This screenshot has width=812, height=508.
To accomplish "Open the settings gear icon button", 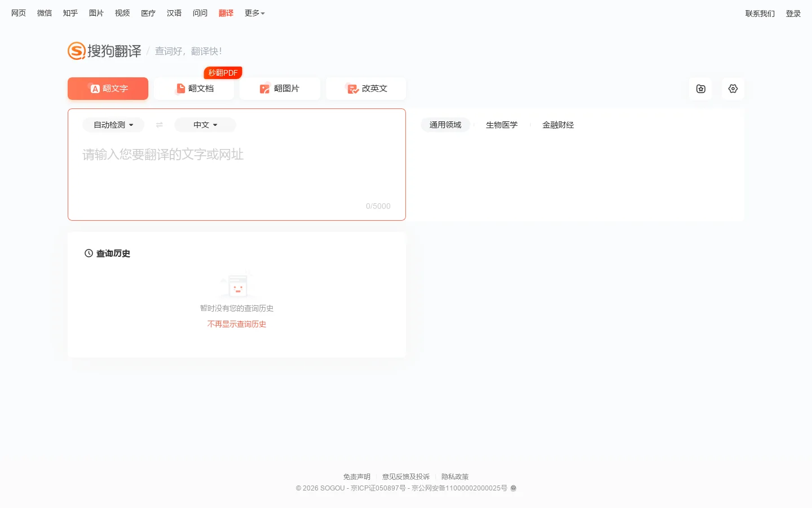I will 733,89.
